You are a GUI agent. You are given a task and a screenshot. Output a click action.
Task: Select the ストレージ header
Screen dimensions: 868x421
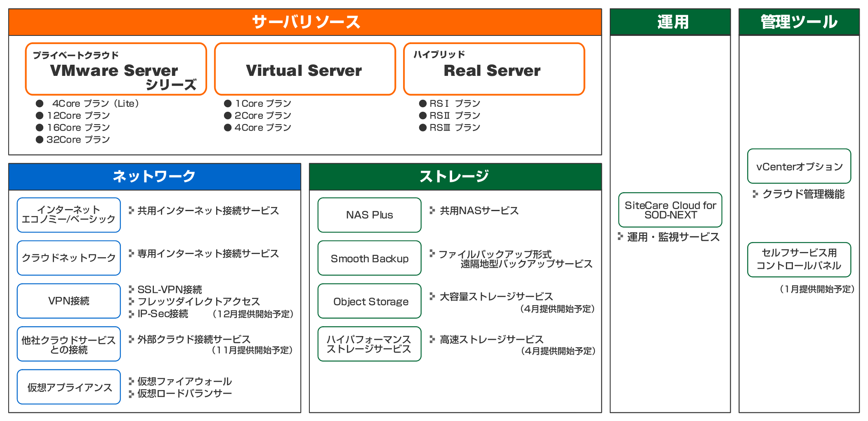point(455,176)
